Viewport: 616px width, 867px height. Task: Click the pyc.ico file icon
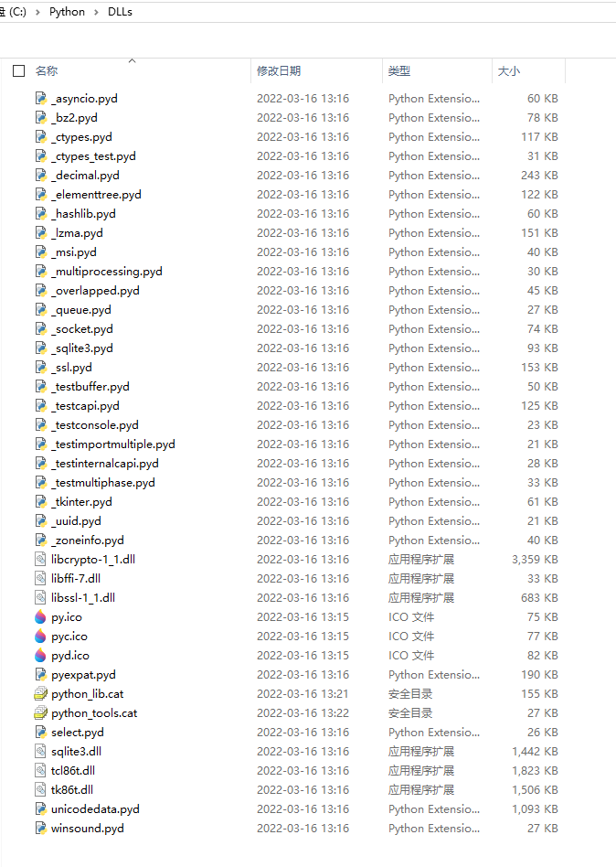click(40, 637)
